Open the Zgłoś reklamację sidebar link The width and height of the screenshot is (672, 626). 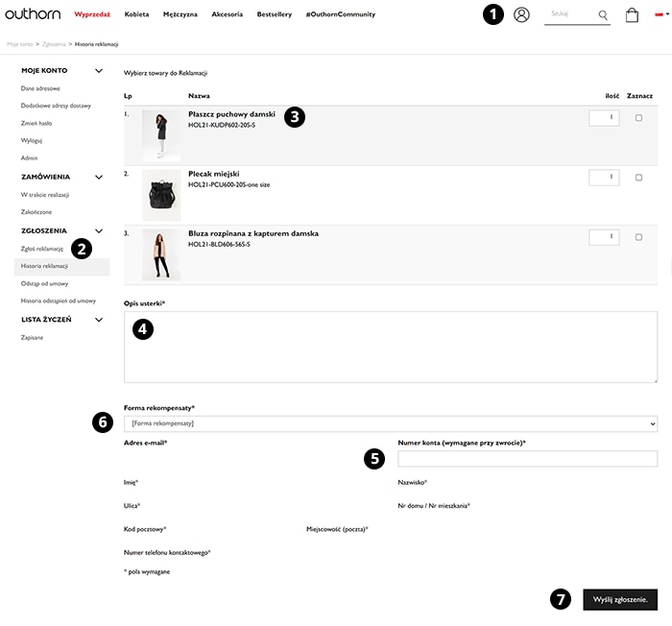click(x=42, y=249)
